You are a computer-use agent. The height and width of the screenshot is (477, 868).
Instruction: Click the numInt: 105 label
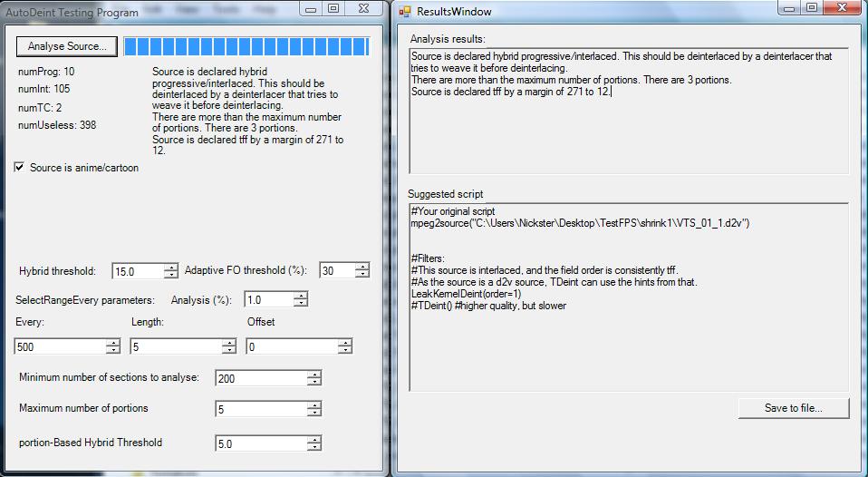point(43,89)
